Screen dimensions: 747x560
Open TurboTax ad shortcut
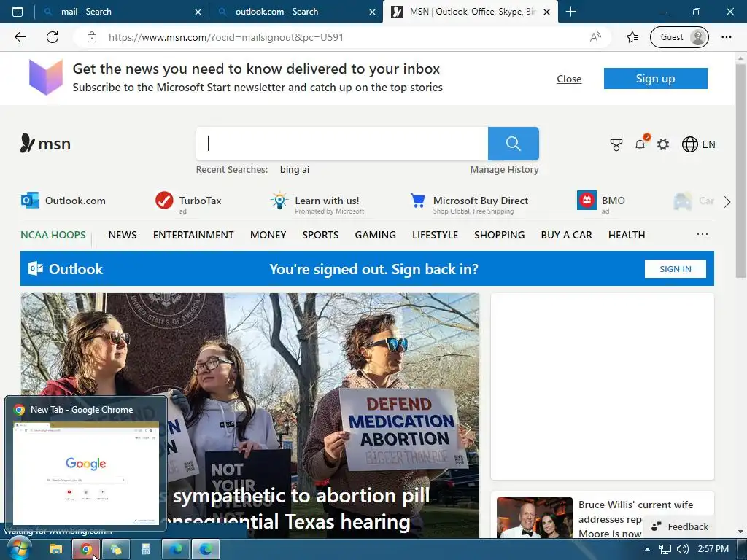(x=188, y=201)
